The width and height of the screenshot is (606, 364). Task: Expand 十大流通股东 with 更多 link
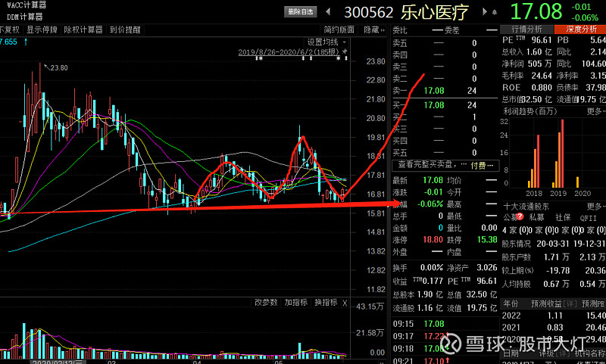click(x=595, y=207)
